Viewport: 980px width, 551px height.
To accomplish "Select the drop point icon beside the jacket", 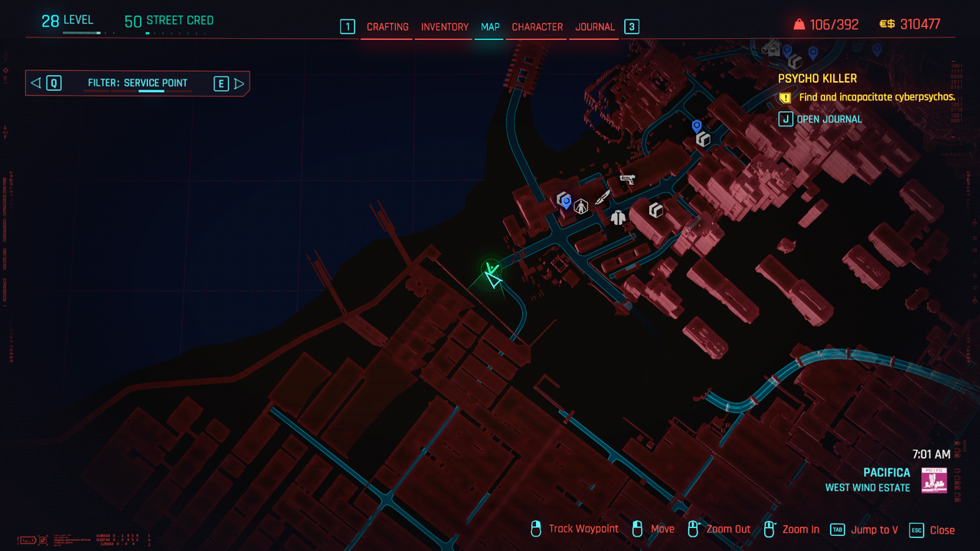I will 655,210.
